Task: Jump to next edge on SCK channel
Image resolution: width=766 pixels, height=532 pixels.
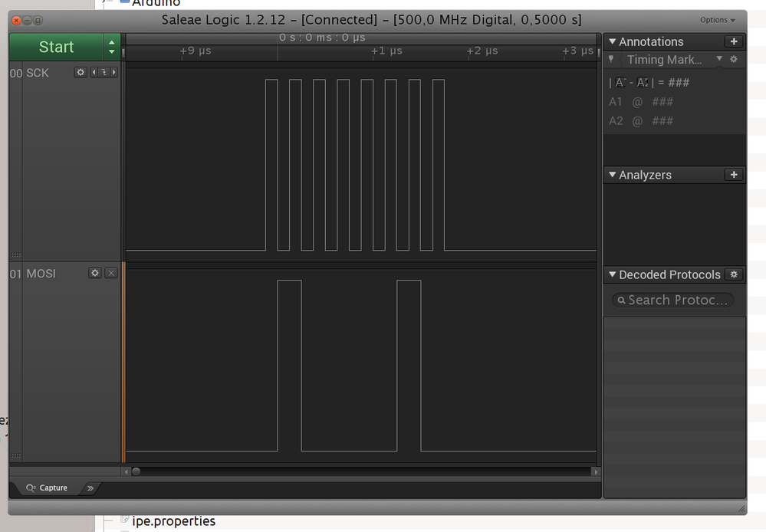Action: coord(113,72)
